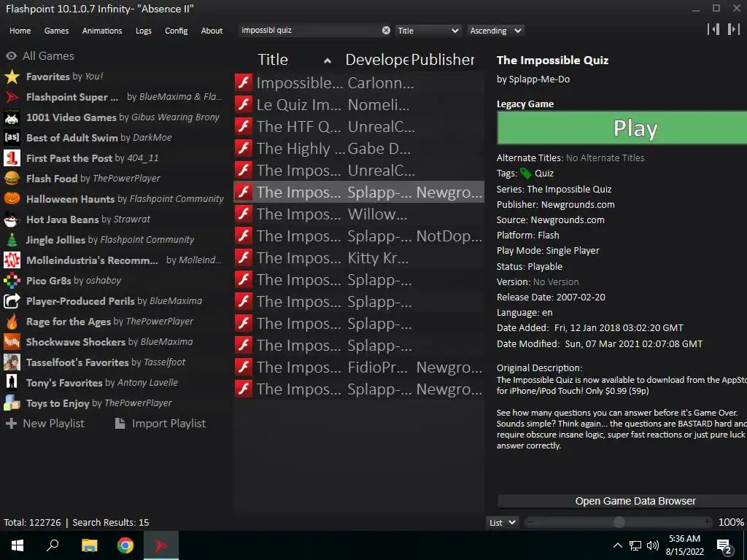
Task: Select the game row by FidioPr...
Action: 359,367
